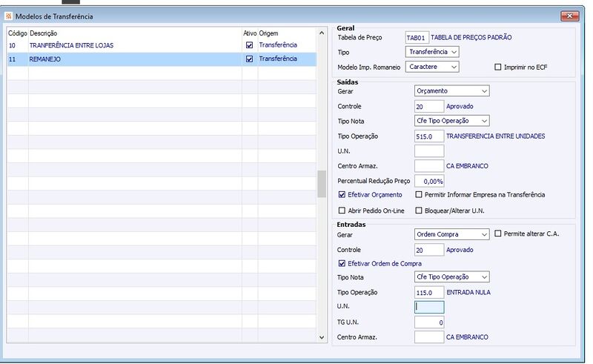This screenshot has width=593, height=364.
Task: Click the Ativo column header
Action: click(x=250, y=33)
